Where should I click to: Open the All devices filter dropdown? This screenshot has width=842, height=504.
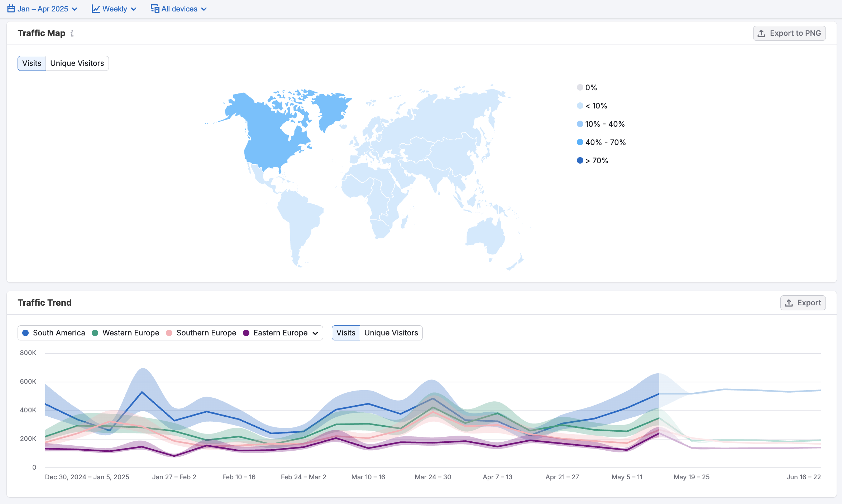[179, 9]
